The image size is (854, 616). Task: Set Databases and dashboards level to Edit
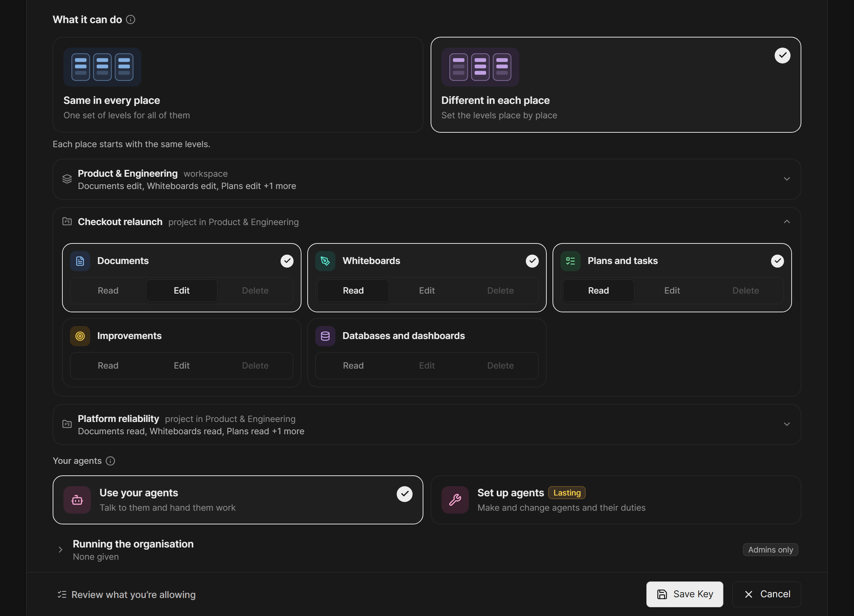tap(427, 366)
